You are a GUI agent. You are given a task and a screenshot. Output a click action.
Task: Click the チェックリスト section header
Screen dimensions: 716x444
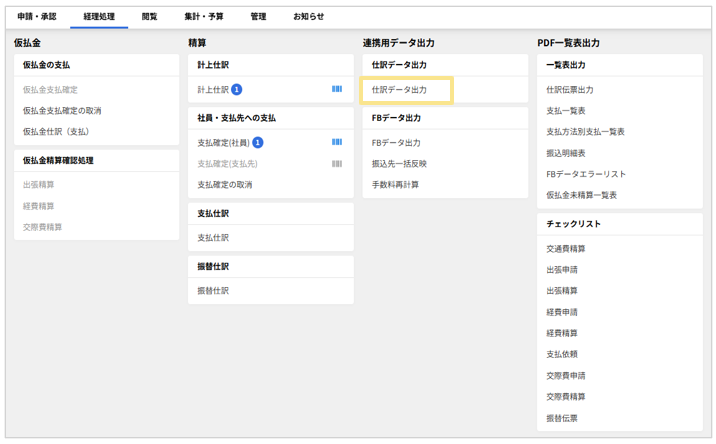(x=574, y=224)
